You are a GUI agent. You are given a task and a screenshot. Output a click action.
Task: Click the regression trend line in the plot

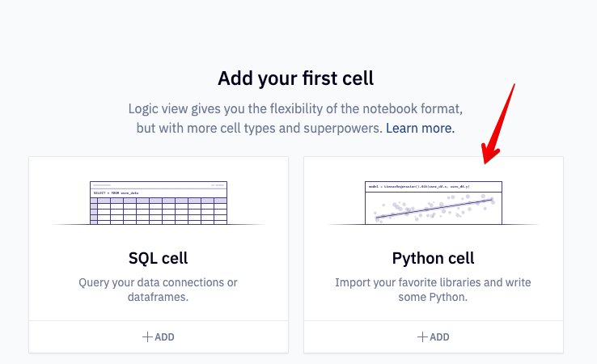(434, 208)
